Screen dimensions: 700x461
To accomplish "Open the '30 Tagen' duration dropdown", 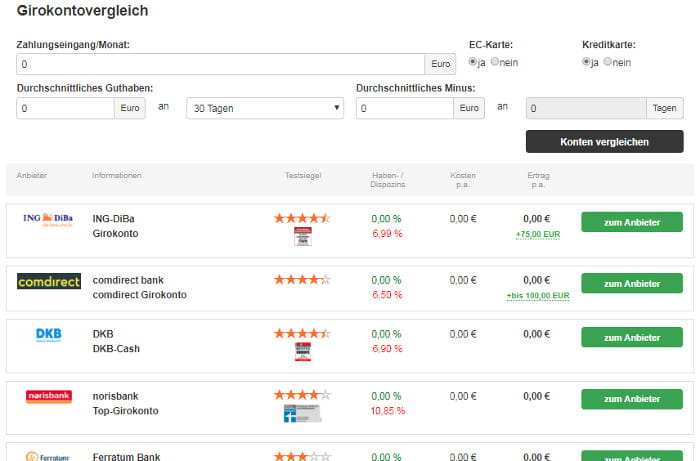I will (x=265, y=108).
